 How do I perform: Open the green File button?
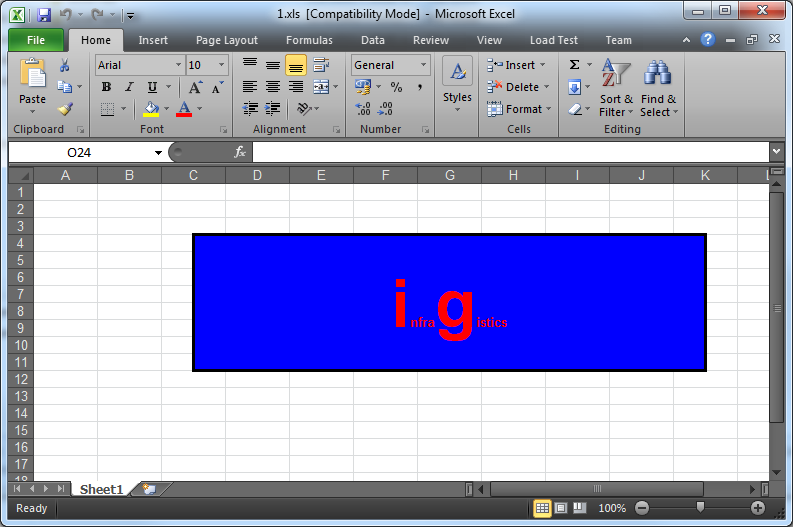36,40
